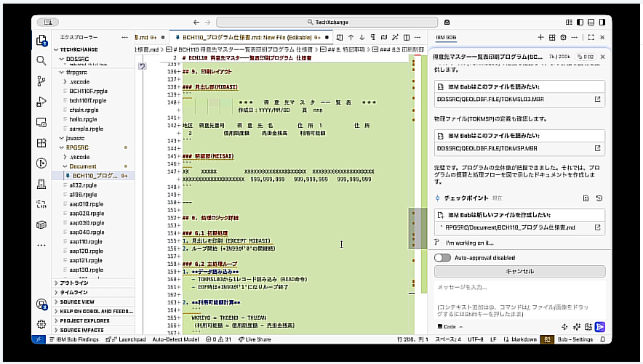Open Explorer panel more actions menu
Image resolution: width=643 pixels, height=364 pixels.
124,37
